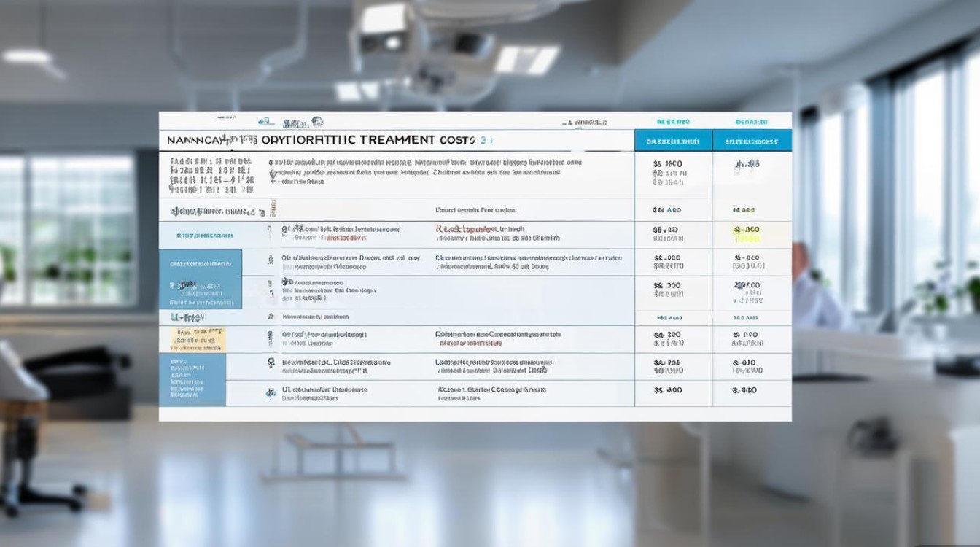Select the yellow highlighted cell in the left sidebar

(199, 340)
